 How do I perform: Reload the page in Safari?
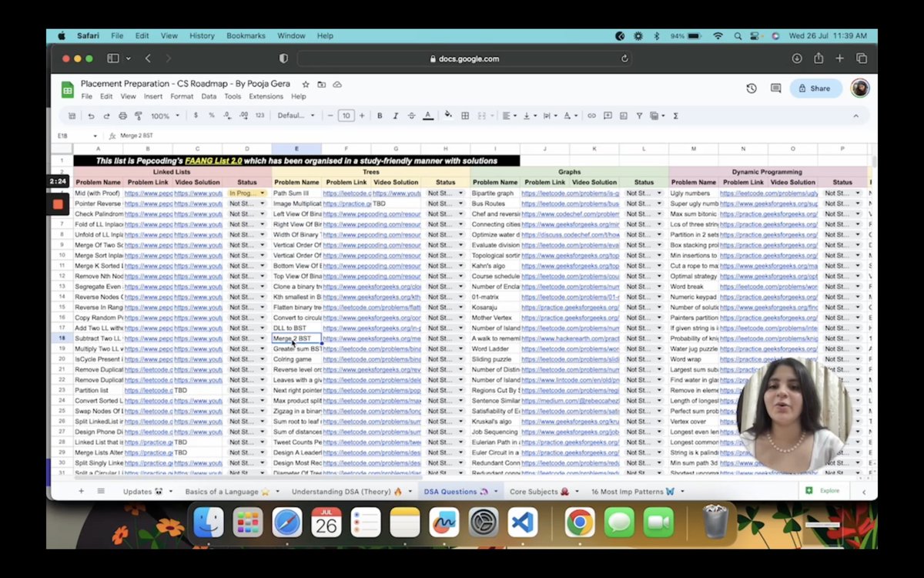click(624, 59)
